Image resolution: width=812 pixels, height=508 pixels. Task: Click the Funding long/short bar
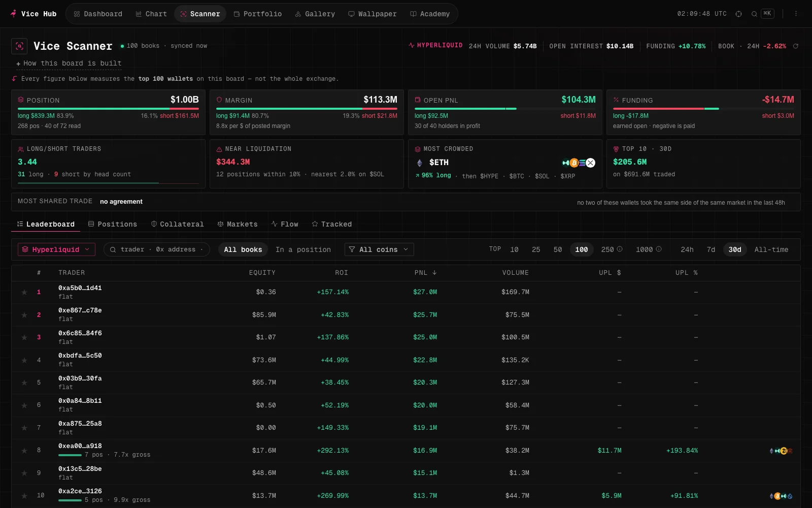pyautogui.click(x=703, y=109)
